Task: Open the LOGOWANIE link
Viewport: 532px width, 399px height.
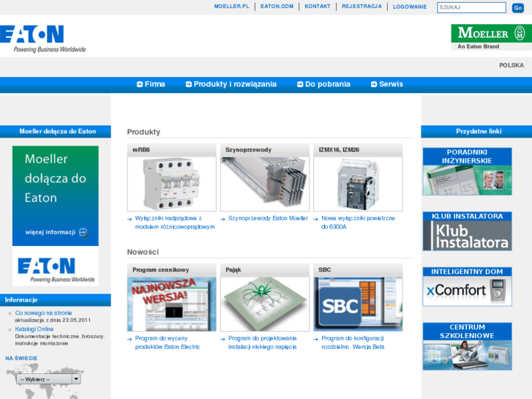Action: click(x=410, y=7)
